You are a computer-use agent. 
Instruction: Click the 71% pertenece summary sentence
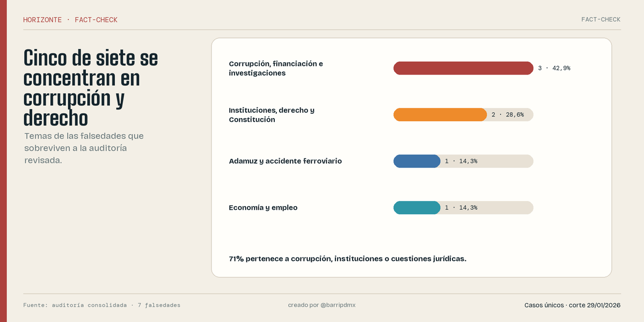pyautogui.click(x=348, y=259)
